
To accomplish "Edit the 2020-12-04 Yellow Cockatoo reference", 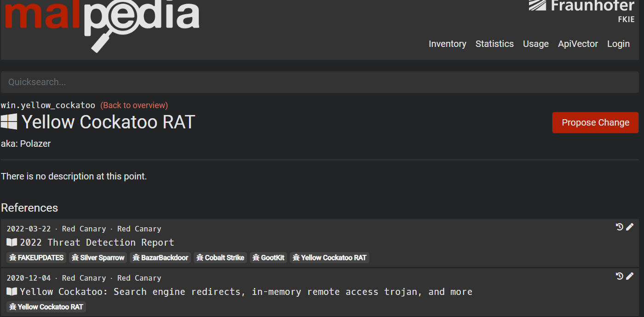I will click(630, 276).
